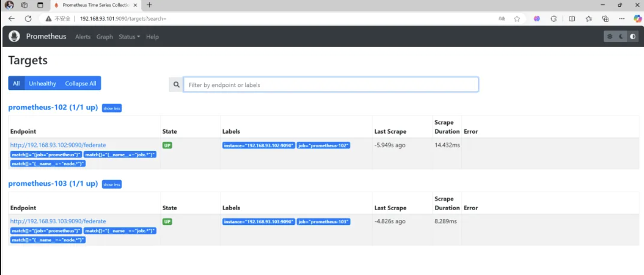This screenshot has height=275, width=644.
Task: Open the Status dropdown menu
Action: [x=129, y=37]
